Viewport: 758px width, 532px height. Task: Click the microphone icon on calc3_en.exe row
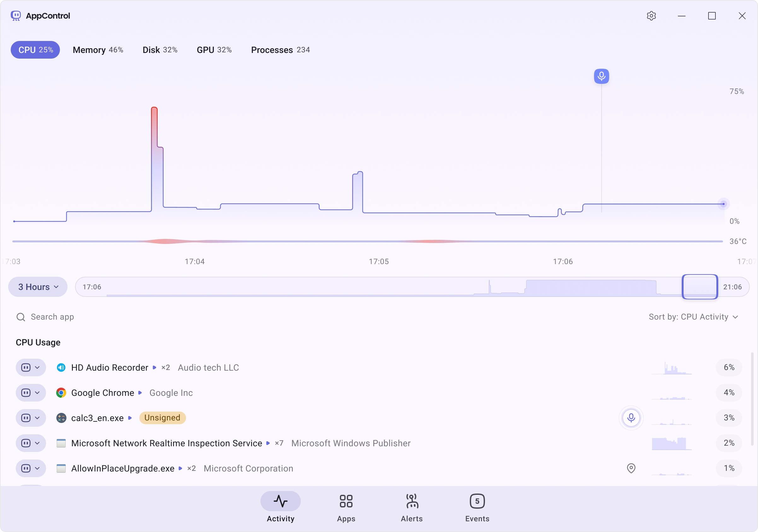coord(631,418)
